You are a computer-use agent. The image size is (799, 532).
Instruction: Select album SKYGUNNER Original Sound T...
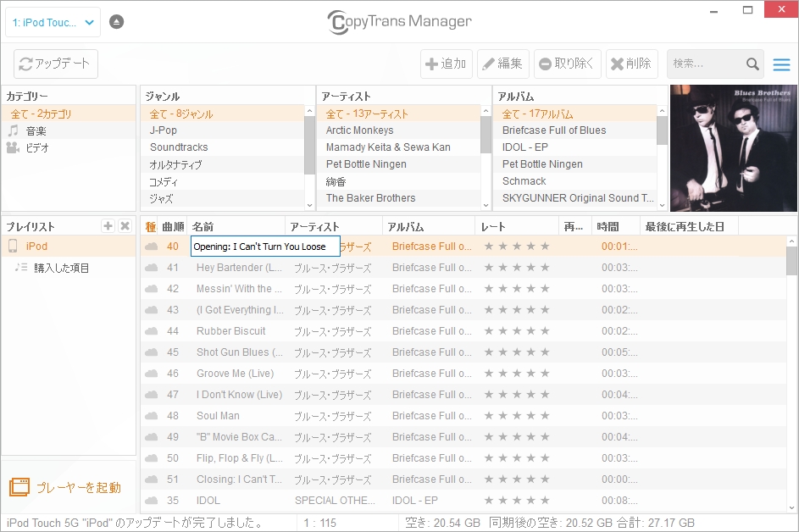pos(574,197)
